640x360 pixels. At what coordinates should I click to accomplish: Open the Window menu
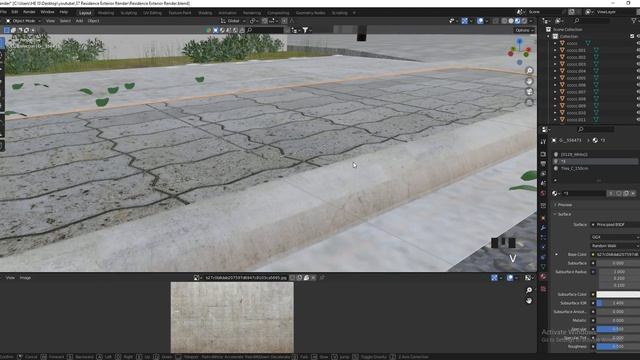click(47, 12)
